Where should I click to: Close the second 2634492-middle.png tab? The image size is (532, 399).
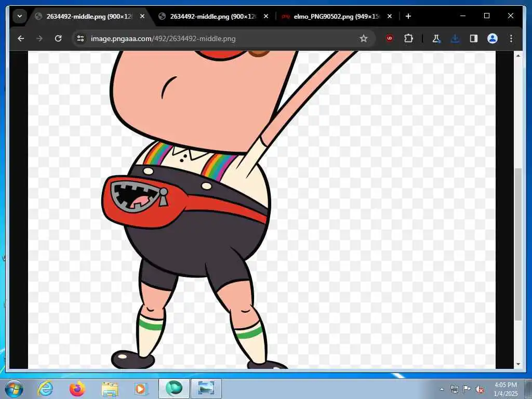(266, 16)
